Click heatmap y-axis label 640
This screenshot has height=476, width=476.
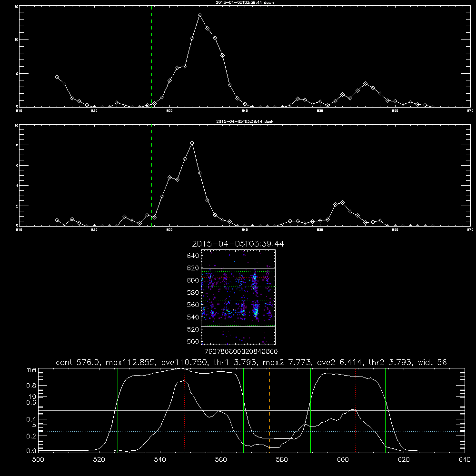[193, 256]
